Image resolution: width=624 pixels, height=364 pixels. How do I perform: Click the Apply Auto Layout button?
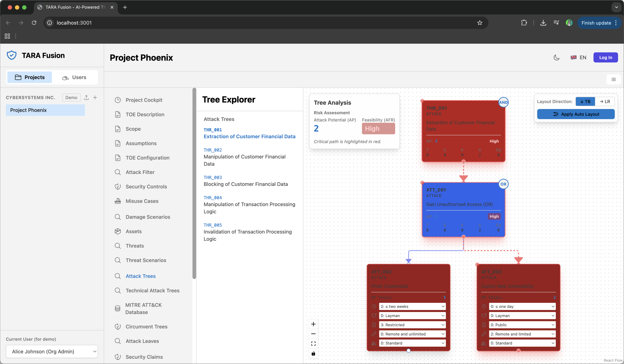[576, 114]
